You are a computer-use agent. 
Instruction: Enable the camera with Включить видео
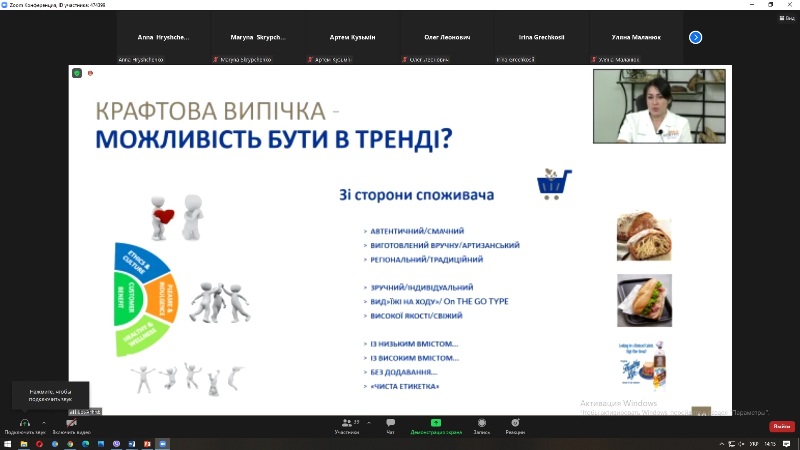[71, 426]
